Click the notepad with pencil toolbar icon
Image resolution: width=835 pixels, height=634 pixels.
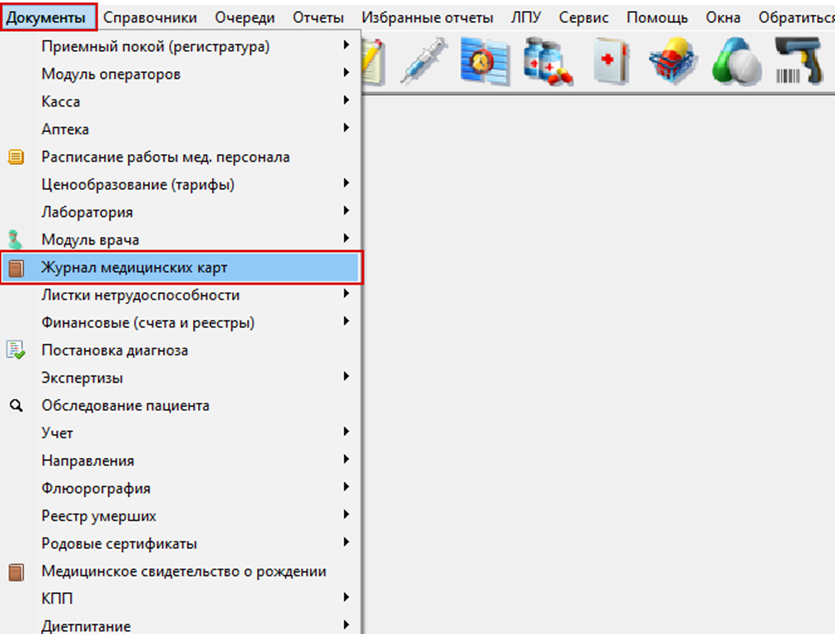tap(374, 62)
